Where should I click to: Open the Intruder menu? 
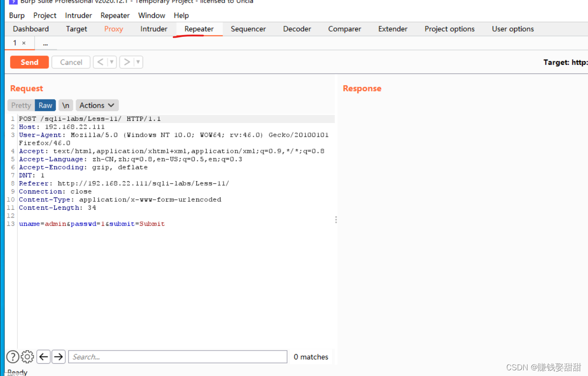click(x=78, y=15)
